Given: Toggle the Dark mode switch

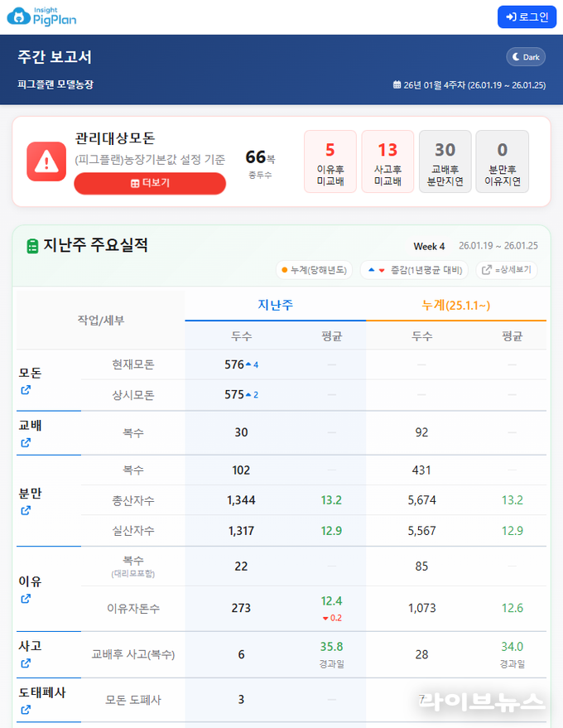Looking at the screenshot, I should [526, 57].
